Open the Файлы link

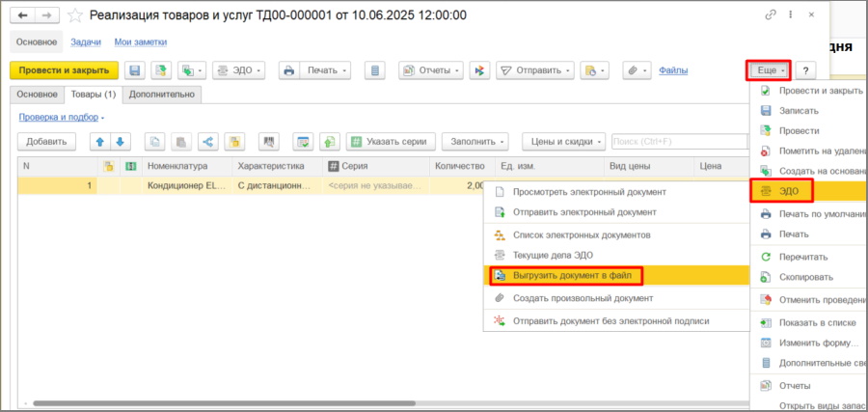[x=673, y=70]
